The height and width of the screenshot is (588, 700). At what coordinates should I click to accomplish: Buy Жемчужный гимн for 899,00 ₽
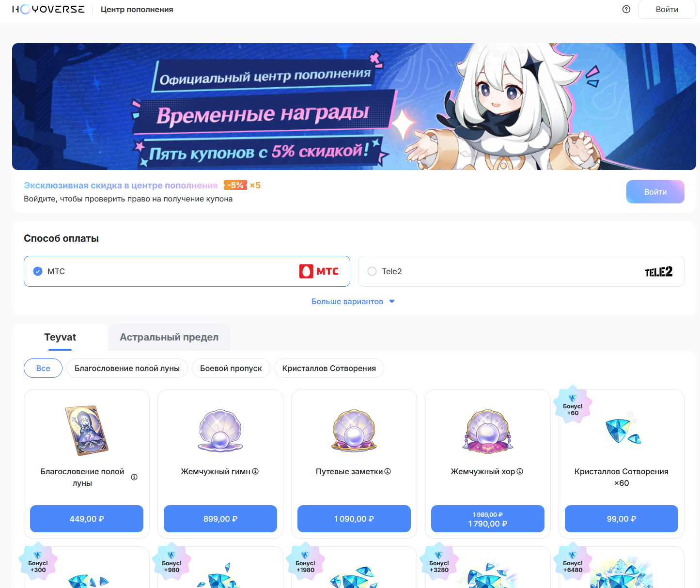(220, 519)
